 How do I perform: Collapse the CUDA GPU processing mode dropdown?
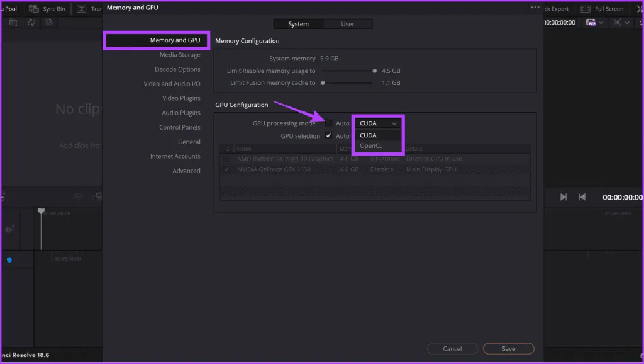pyautogui.click(x=377, y=123)
